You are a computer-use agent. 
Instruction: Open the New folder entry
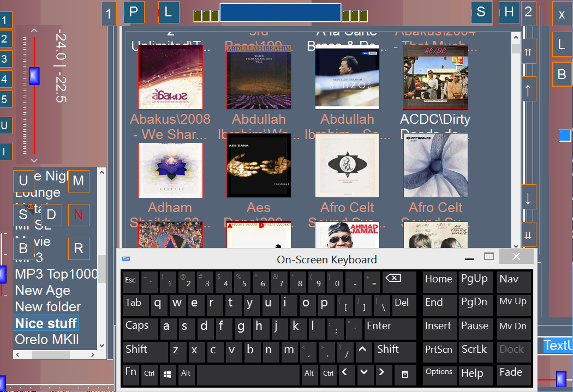pos(48,307)
